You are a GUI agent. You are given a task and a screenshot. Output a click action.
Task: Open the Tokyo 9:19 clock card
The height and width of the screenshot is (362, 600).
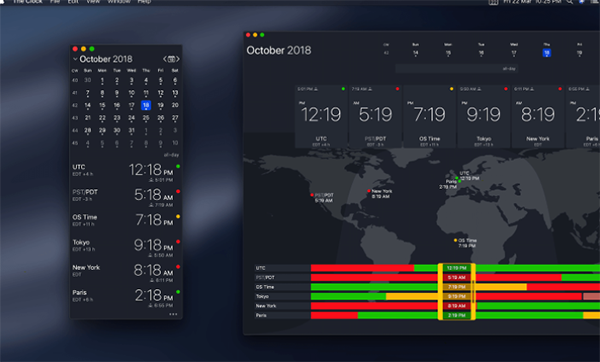484,116
